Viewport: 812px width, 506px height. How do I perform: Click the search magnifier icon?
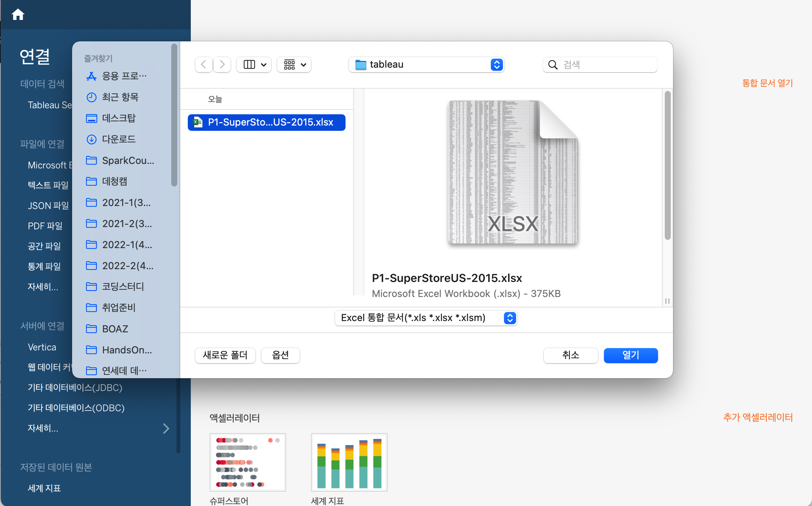[x=553, y=65]
